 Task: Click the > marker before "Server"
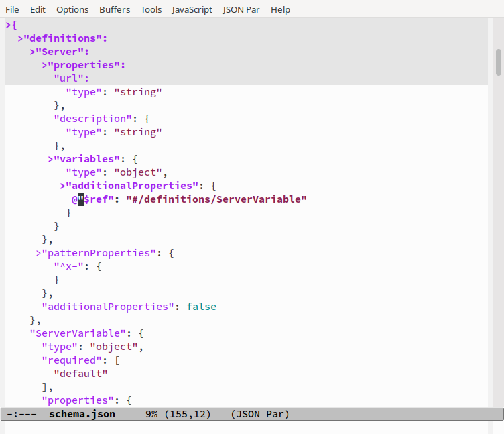[32, 52]
